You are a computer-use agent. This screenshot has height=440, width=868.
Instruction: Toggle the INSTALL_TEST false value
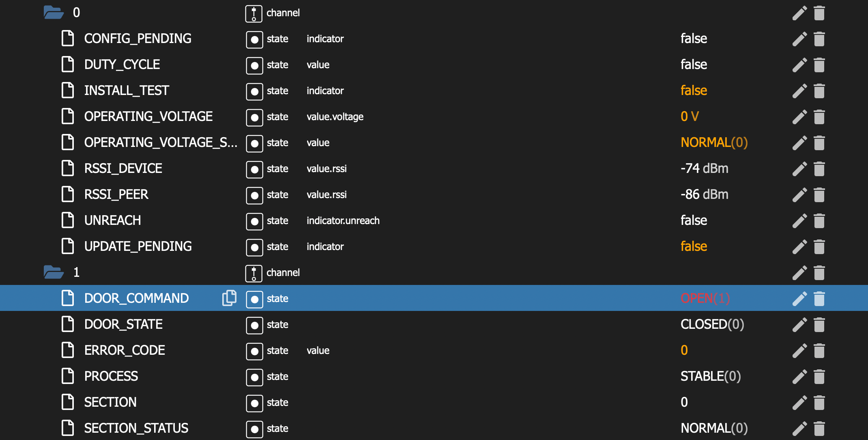(694, 91)
